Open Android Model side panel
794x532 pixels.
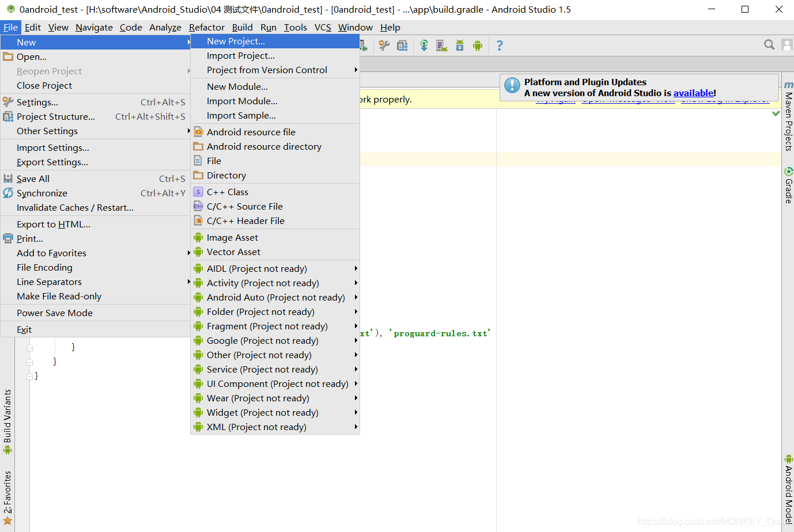tap(788, 489)
